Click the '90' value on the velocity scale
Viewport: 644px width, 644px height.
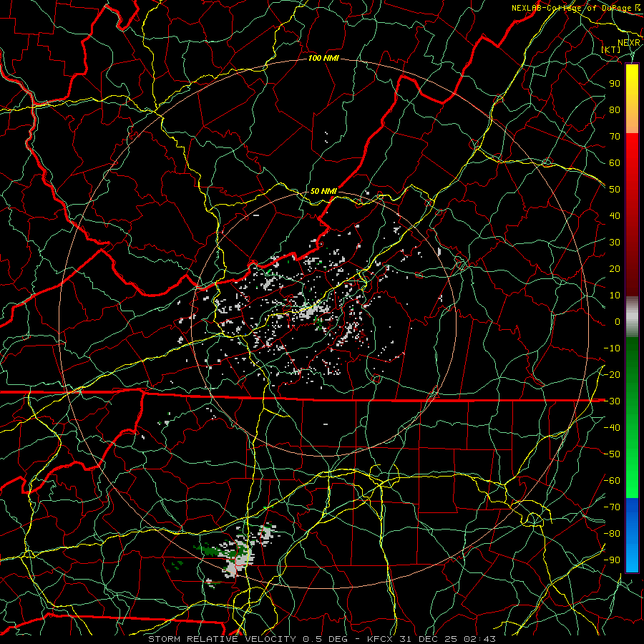[615, 84]
